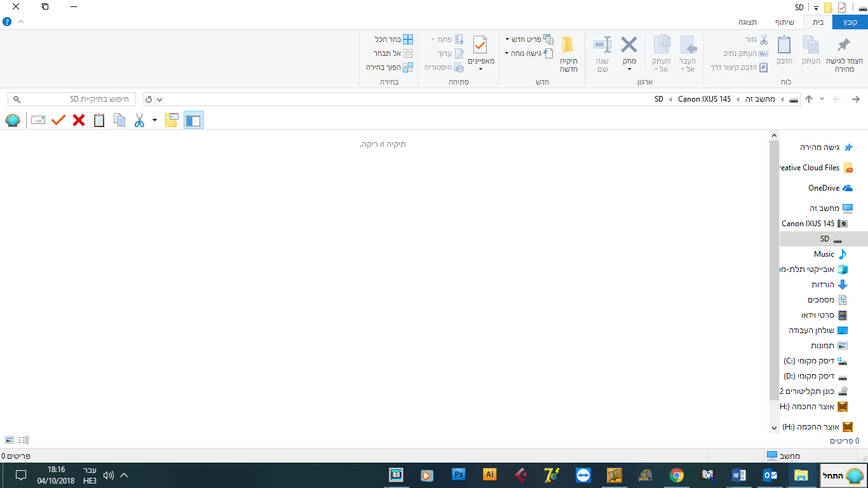Click This PC (מחשב זה) in breadcrumb
The width and height of the screenshot is (868, 488).
(760, 99)
